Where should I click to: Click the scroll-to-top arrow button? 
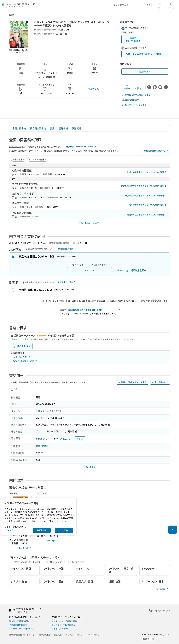point(172,530)
